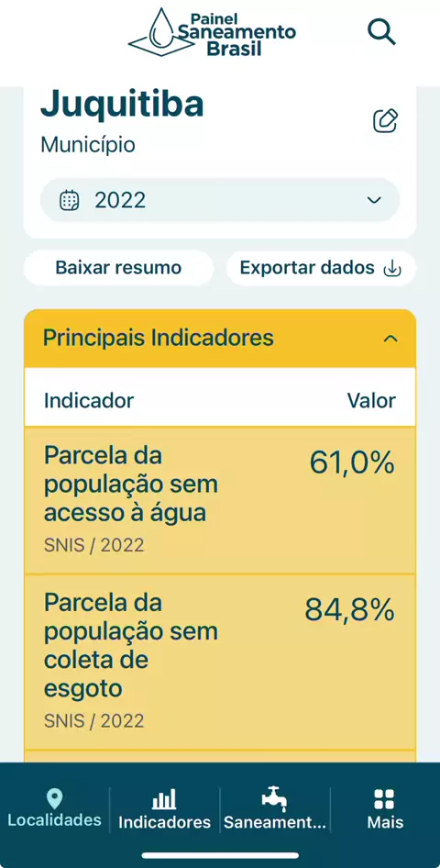Viewport: 440px width, 868px height.
Task: Open the search magnifier icon
Action: 382,32
